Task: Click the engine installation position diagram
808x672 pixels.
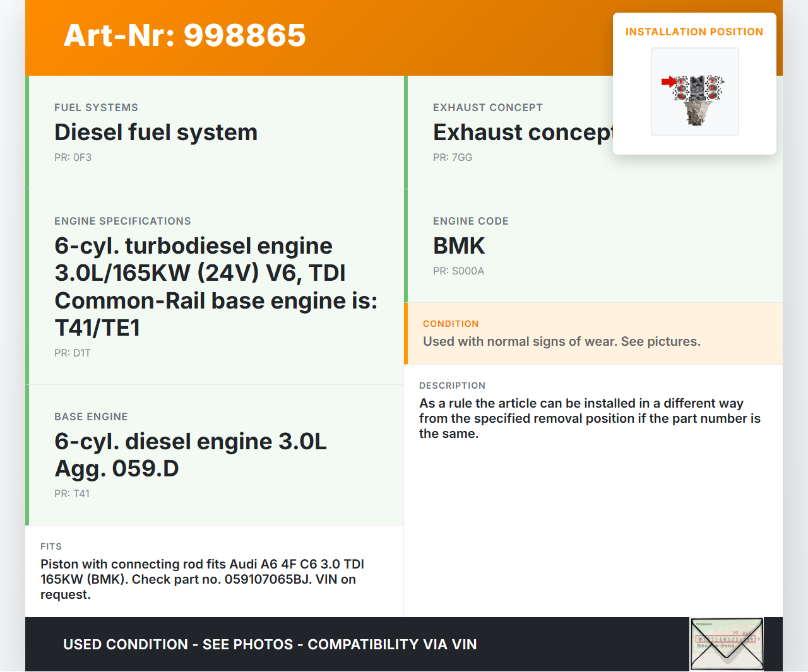Action: click(695, 91)
